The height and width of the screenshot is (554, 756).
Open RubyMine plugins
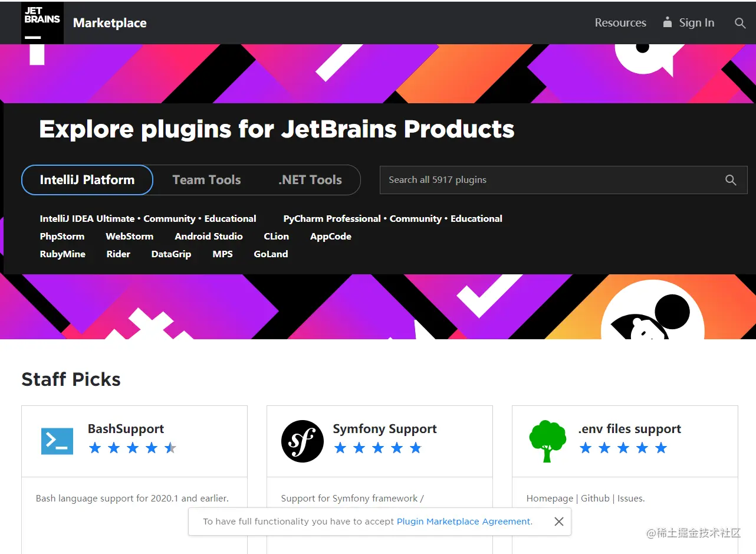click(63, 254)
